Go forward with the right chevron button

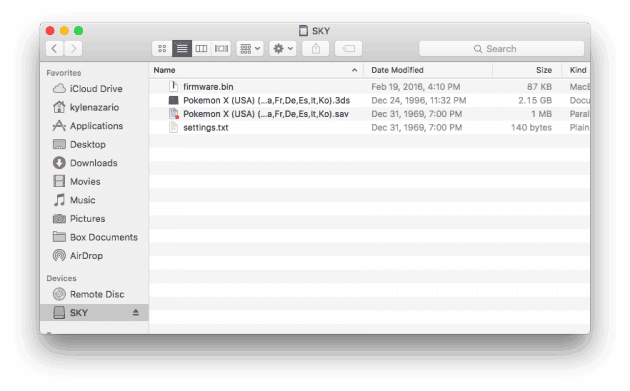coord(73,49)
